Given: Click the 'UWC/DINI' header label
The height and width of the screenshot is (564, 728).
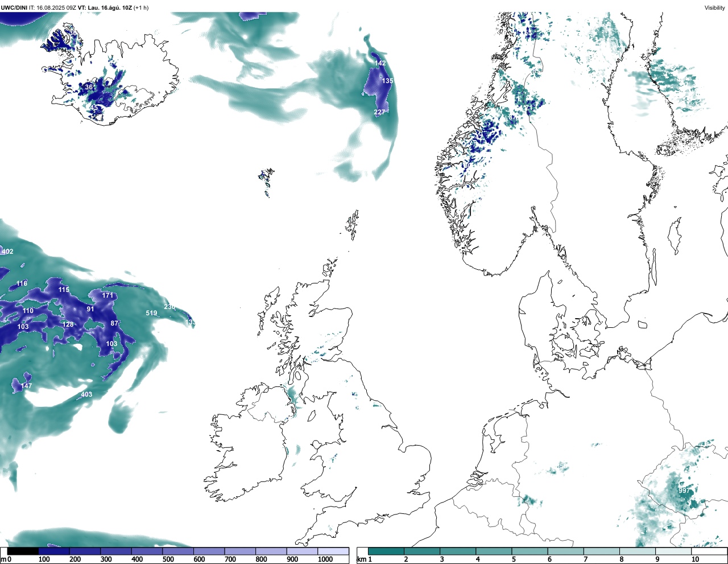Looking at the screenshot, I should point(14,7).
